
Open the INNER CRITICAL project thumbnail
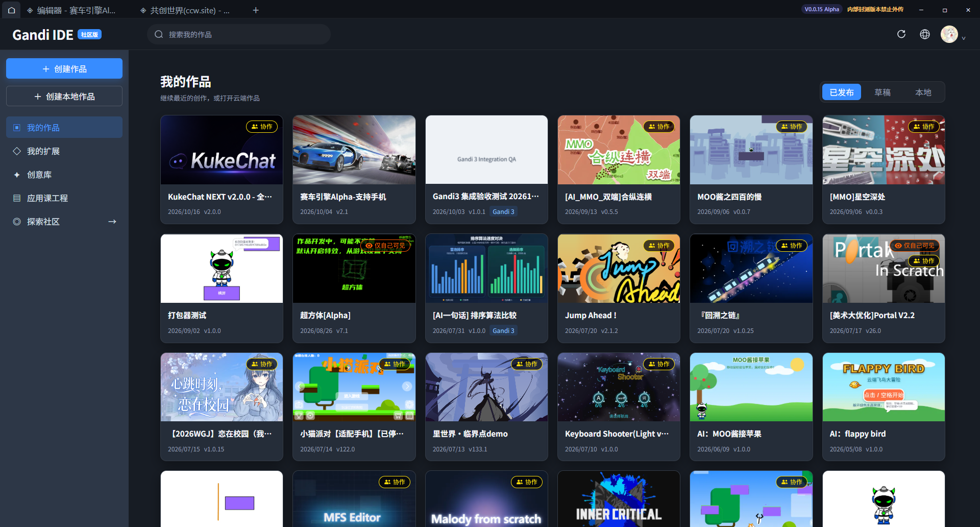click(x=619, y=499)
